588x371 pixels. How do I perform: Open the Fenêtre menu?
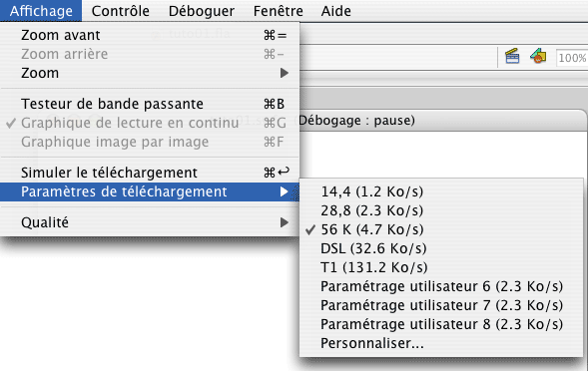point(279,11)
